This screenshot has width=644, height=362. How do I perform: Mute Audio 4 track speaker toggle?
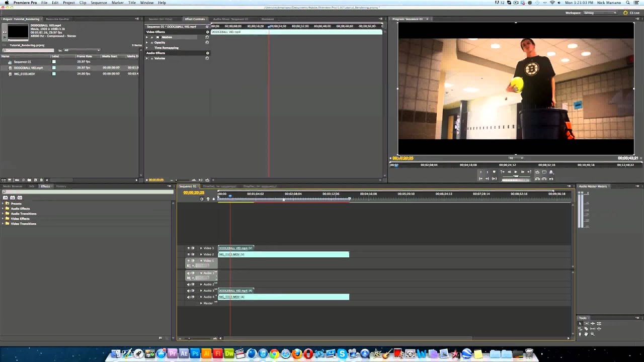point(189,297)
